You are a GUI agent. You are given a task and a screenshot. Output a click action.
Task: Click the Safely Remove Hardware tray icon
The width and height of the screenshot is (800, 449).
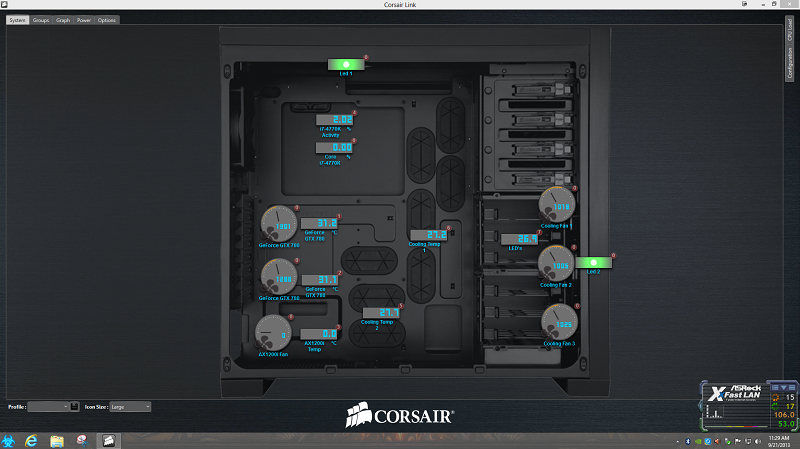click(x=728, y=442)
